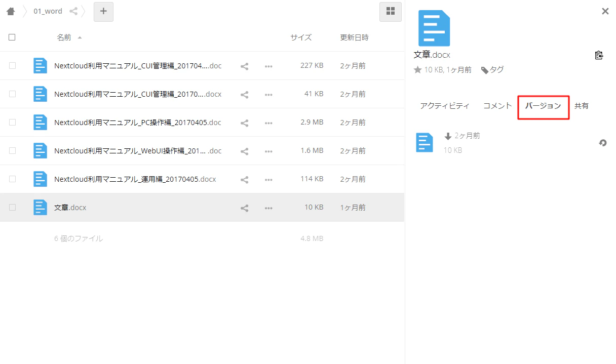Select checkbox for 運用編_20170405.docx
Screen dimensions: 616x364
click(12, 179)
